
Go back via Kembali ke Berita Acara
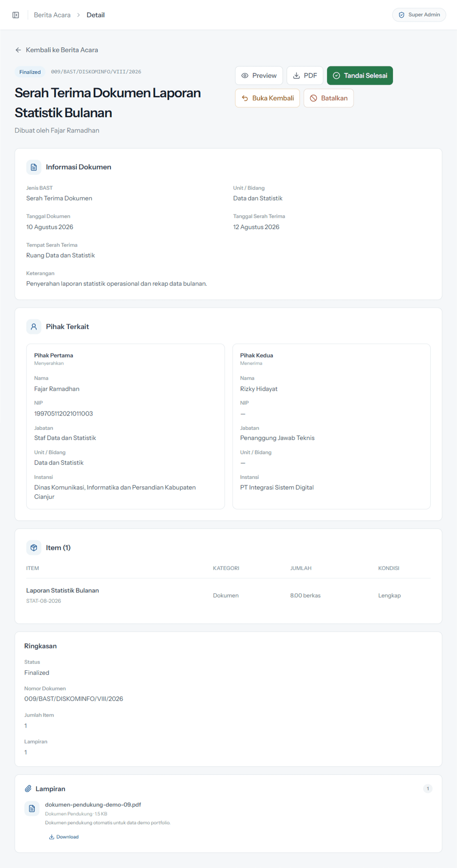(x=56, y=50)
